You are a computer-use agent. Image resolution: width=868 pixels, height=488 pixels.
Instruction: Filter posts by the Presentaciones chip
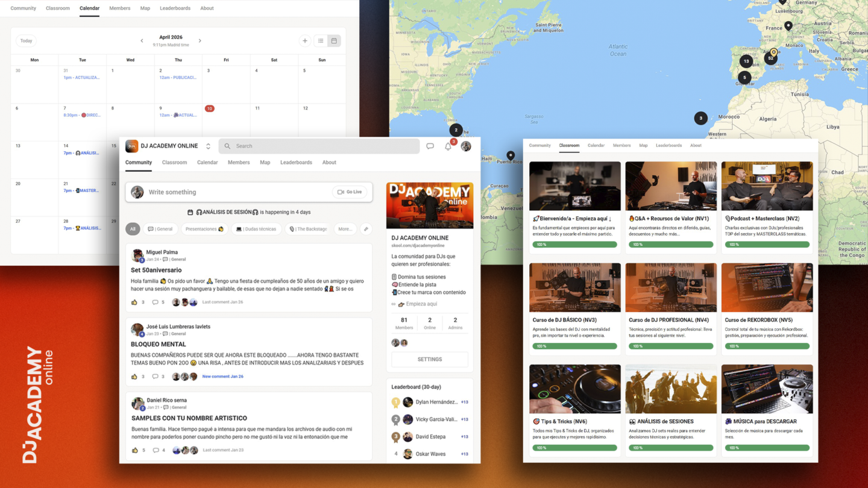pyautogui.click(x=204, y=229)
